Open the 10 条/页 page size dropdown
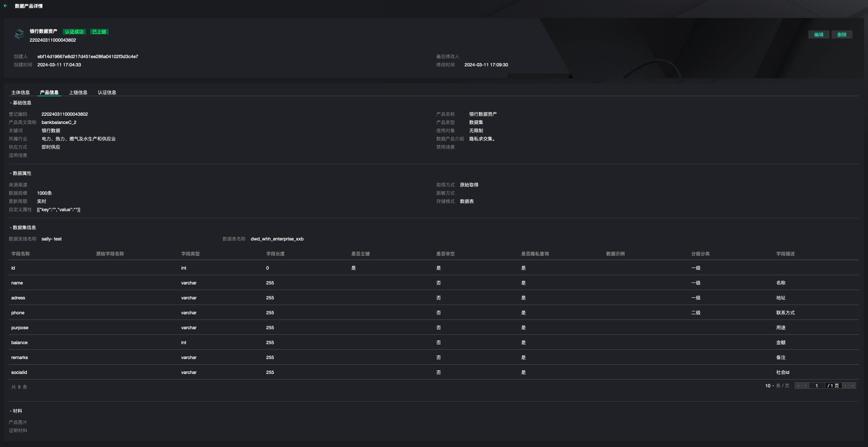Screen dimensions: 868x447 pyautogui.click(x=770, y=386)
